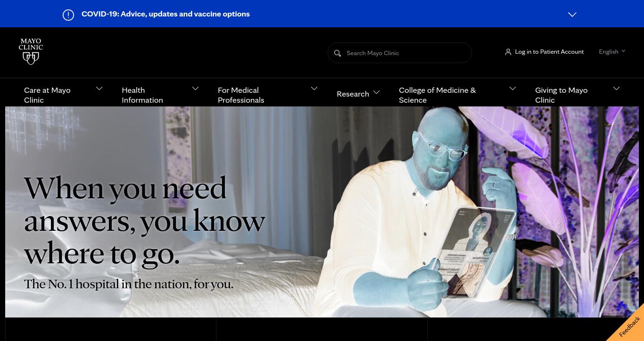This screenshot has height=341, width=644.
Task: Click the Mayo Clinic logo
Action: [31, 51]
